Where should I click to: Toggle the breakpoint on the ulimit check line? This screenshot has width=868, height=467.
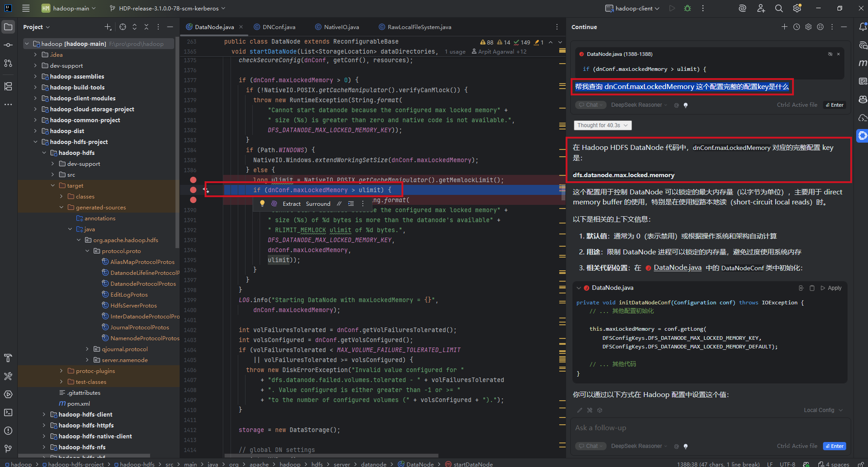coord(193,190)
